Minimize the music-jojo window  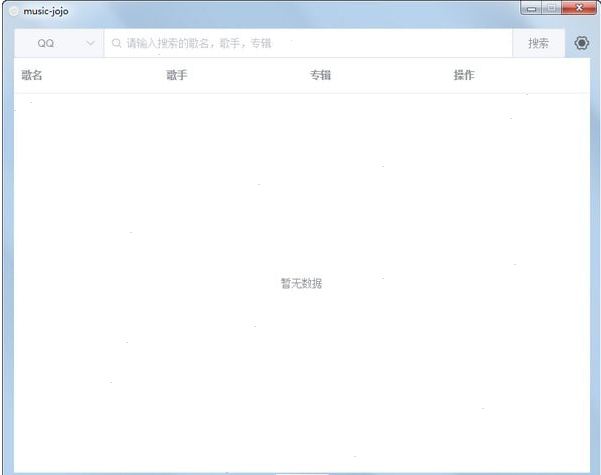[531, 8]
